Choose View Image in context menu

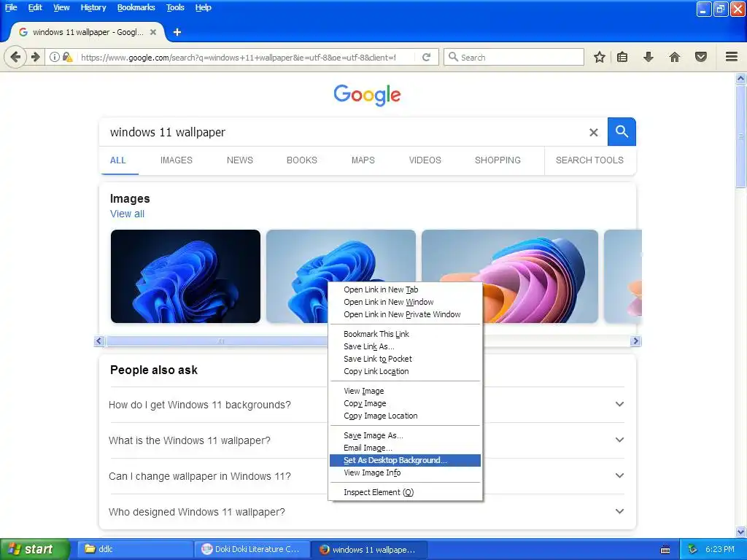coord(405,391)
